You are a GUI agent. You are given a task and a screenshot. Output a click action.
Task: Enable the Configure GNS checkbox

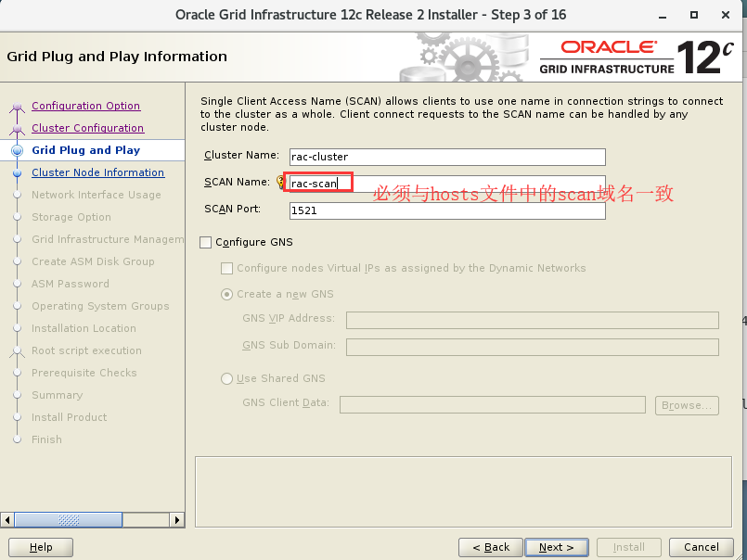click(x=205, y=242)
